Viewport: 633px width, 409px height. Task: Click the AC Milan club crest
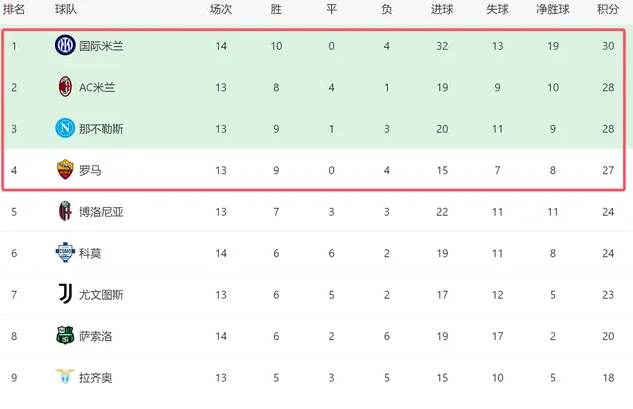(x=65, y=87)
